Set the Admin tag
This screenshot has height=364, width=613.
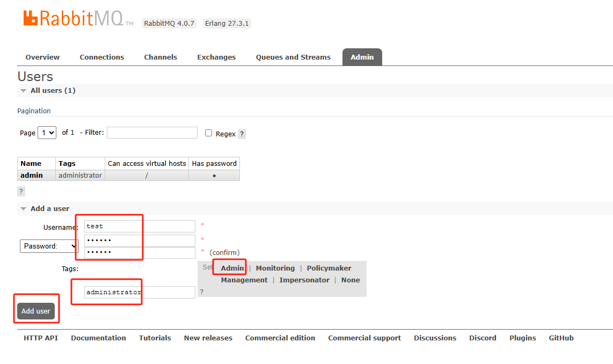click(232, 268)
